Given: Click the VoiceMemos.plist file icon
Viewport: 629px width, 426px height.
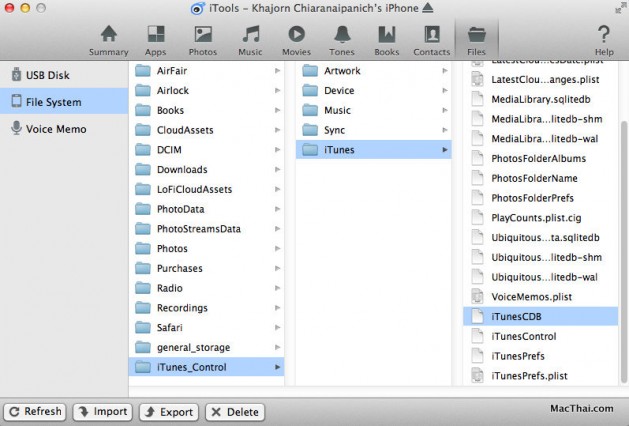Looking at the screenshot, I should [x=477, y=296].
